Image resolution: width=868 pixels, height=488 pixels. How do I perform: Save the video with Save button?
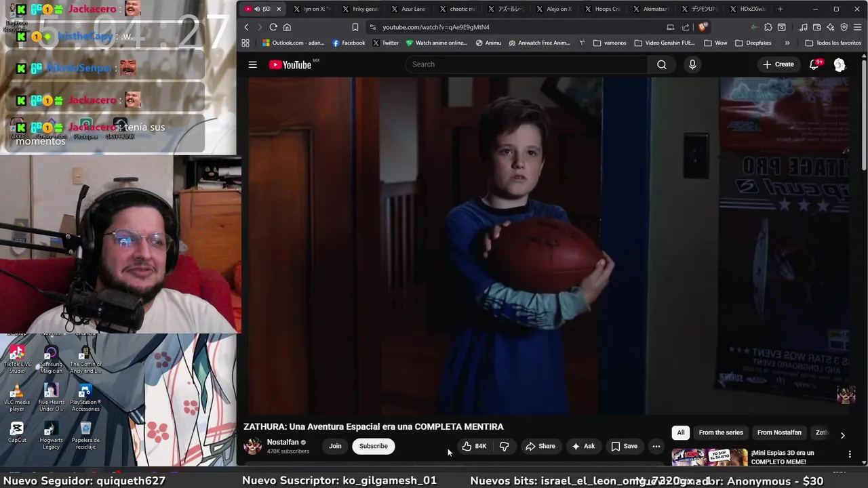(x=625, y=446)
